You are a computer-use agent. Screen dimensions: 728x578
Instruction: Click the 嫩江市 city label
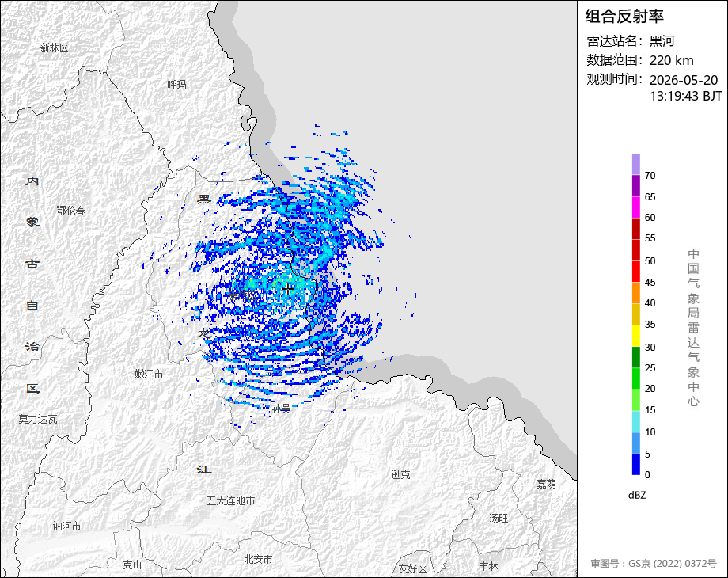(149, 374)
